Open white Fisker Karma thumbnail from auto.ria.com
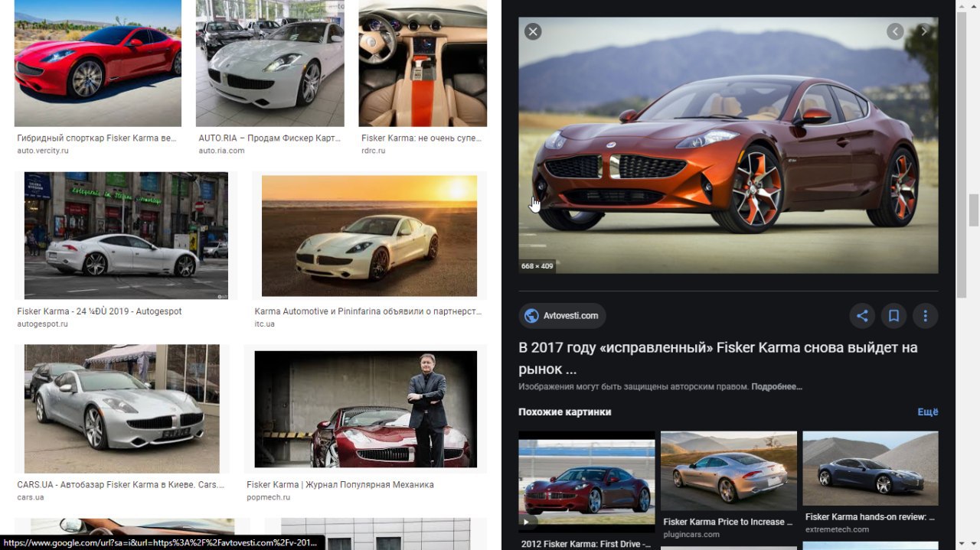Screen dimensions: 980x550 pyautogui.click(x=270, y=63)
